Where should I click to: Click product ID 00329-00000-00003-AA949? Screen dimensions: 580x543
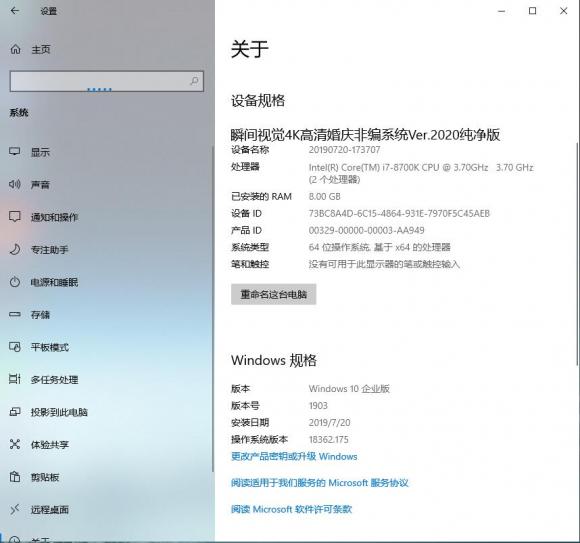pyautogui.click(x=366, y=230)
